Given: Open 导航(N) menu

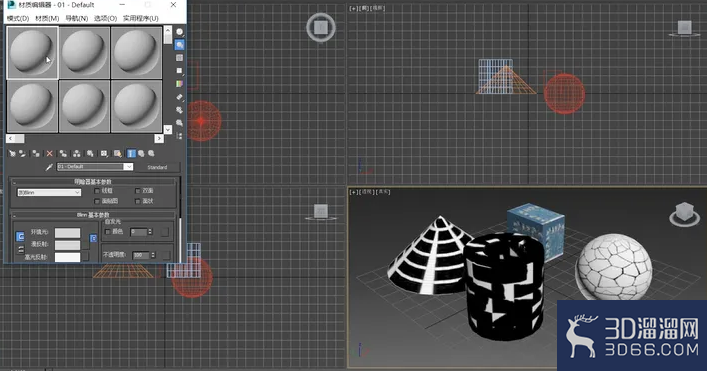Looking at the screenshot, I should coord(77,18).
